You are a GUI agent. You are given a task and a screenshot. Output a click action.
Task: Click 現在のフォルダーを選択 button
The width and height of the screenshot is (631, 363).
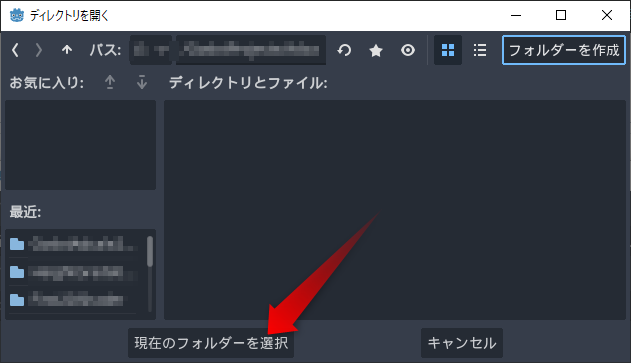(211, 343)
